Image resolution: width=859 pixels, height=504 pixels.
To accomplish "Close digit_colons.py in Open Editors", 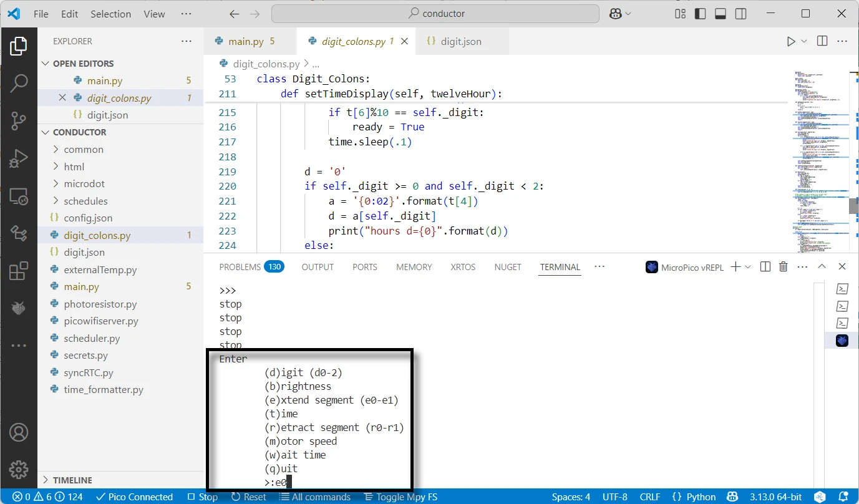I will click(x=62, y=98).
